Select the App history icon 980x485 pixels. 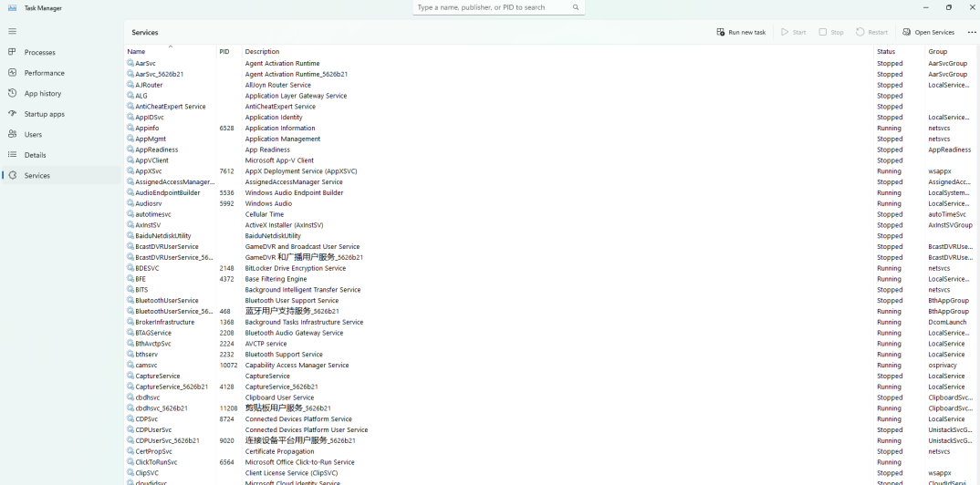pos(12,93)
